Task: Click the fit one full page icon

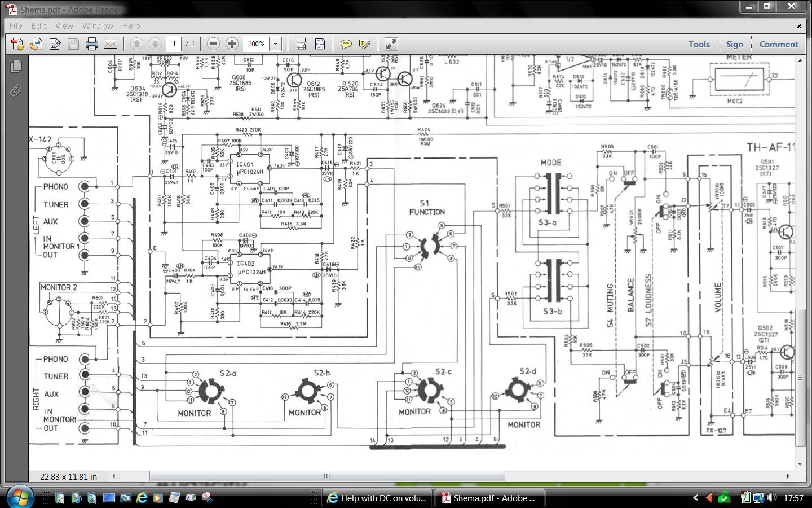Action: click(x=320, y=44)
